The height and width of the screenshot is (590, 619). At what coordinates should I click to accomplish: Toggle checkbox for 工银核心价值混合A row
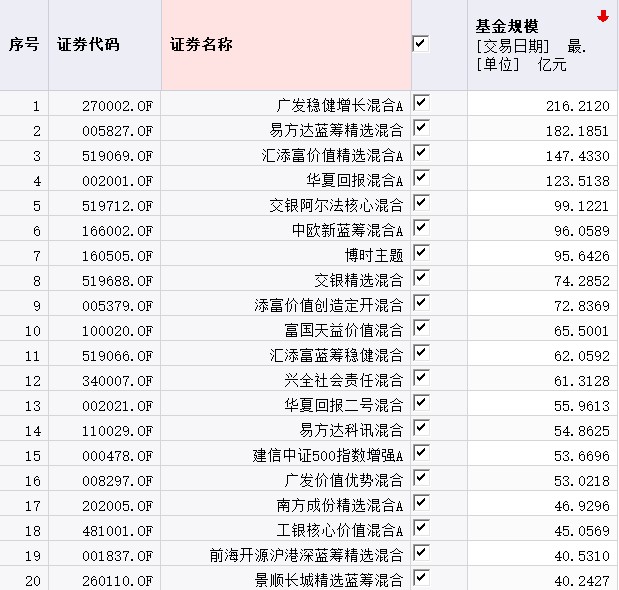click(420, 528)
